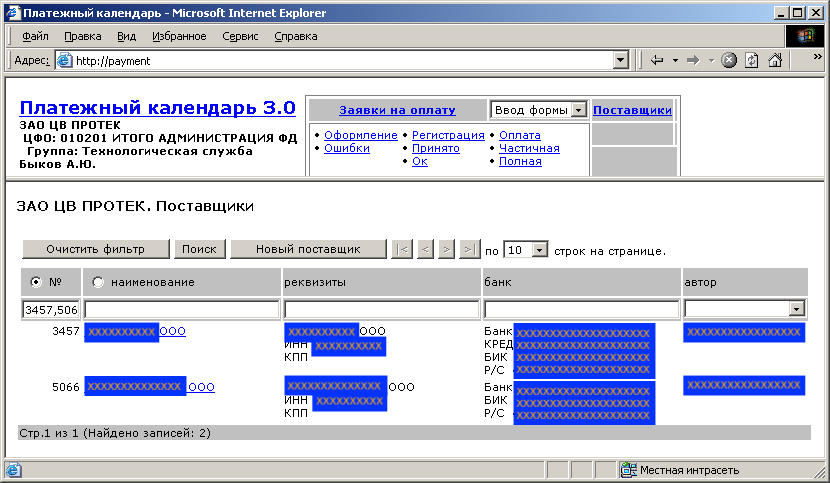Go to next page of results
Image resolution: width=830 pixels, height=483 pixels.
pos(447,249)
